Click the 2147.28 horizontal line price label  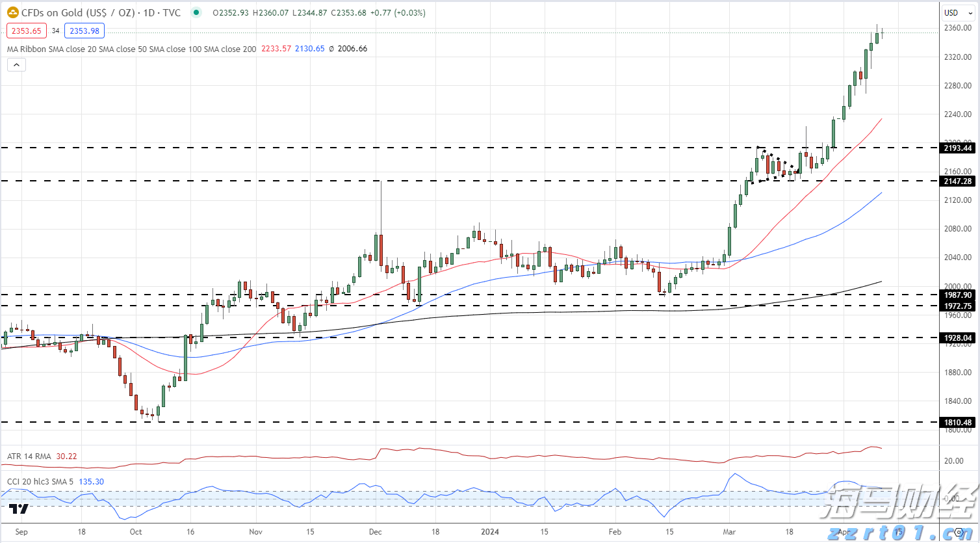click(958, 181)
